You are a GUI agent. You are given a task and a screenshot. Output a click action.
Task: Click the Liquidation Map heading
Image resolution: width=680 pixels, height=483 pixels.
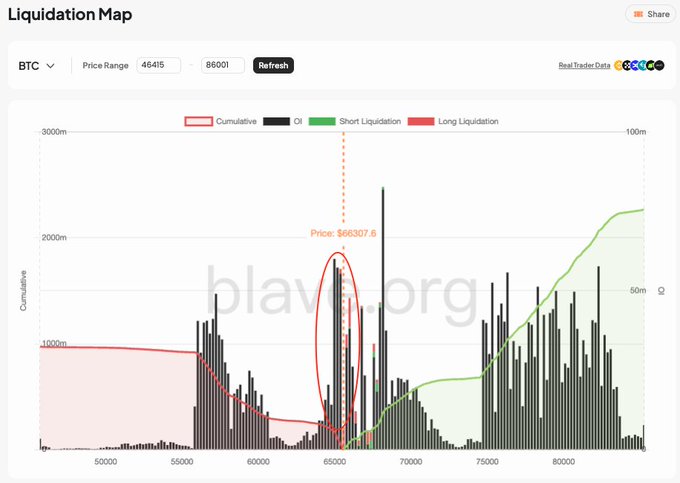[70, 14]
